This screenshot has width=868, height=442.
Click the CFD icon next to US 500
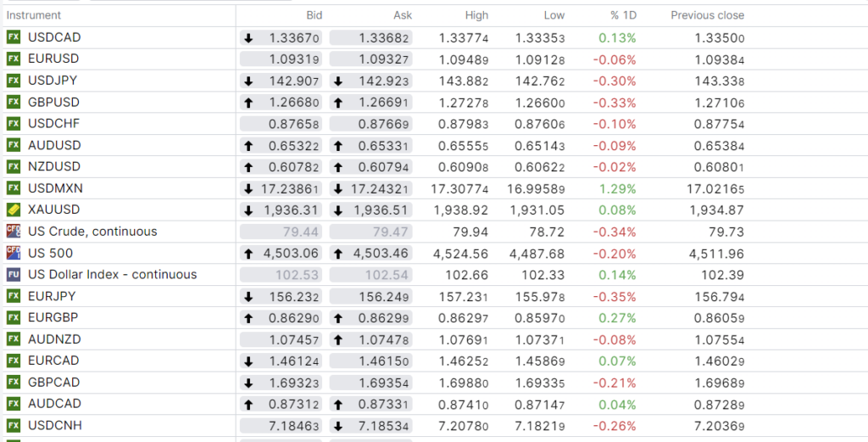[x=13, y=253]
